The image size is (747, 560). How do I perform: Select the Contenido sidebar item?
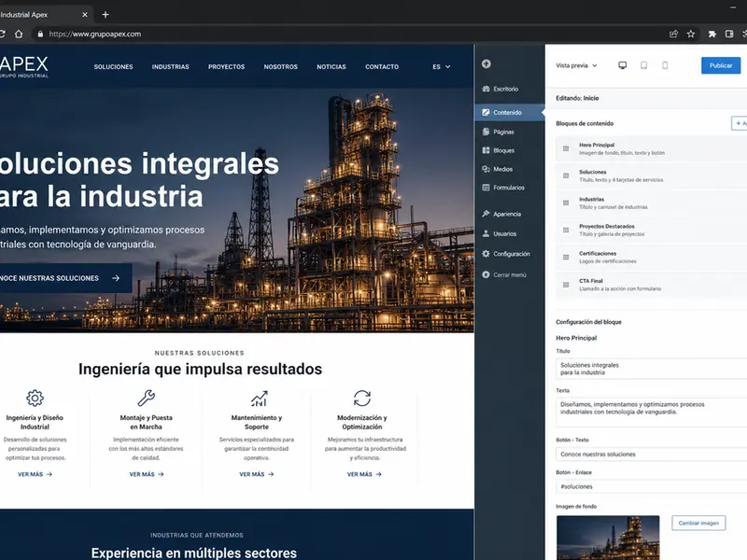(510, 112)
